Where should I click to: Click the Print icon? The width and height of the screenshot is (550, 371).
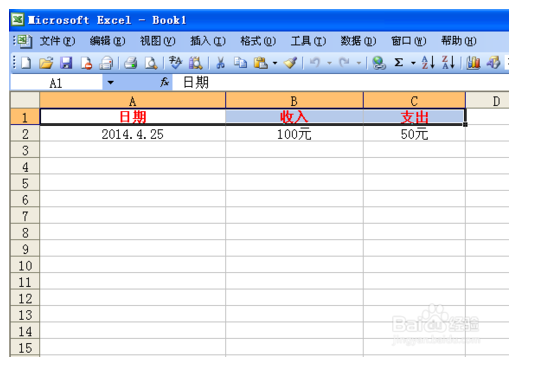(131, 63)
